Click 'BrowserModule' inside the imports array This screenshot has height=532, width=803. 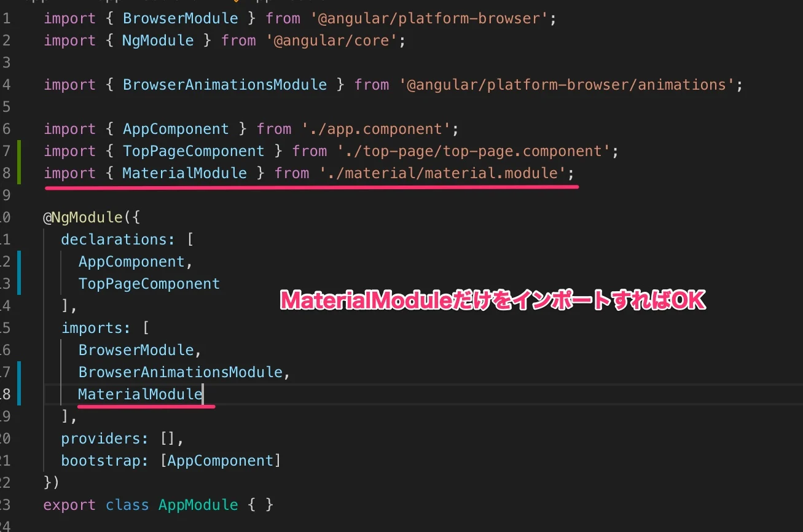click(136, 350)
